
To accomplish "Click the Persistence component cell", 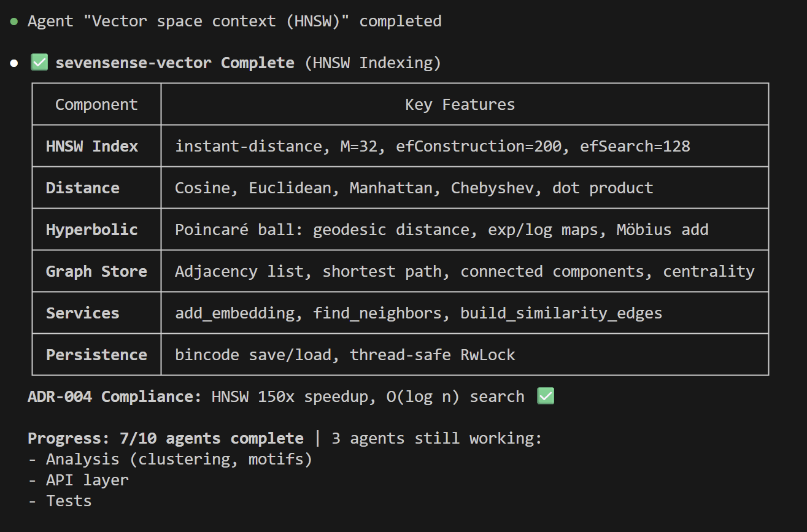I will pos(96,355).
